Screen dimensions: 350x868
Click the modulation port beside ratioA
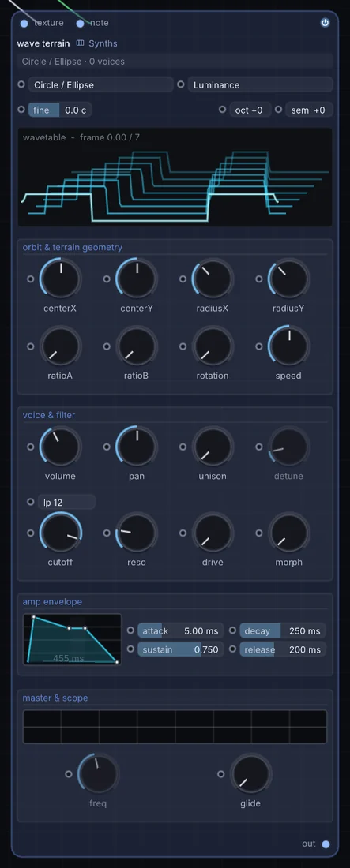coord(31,346)
